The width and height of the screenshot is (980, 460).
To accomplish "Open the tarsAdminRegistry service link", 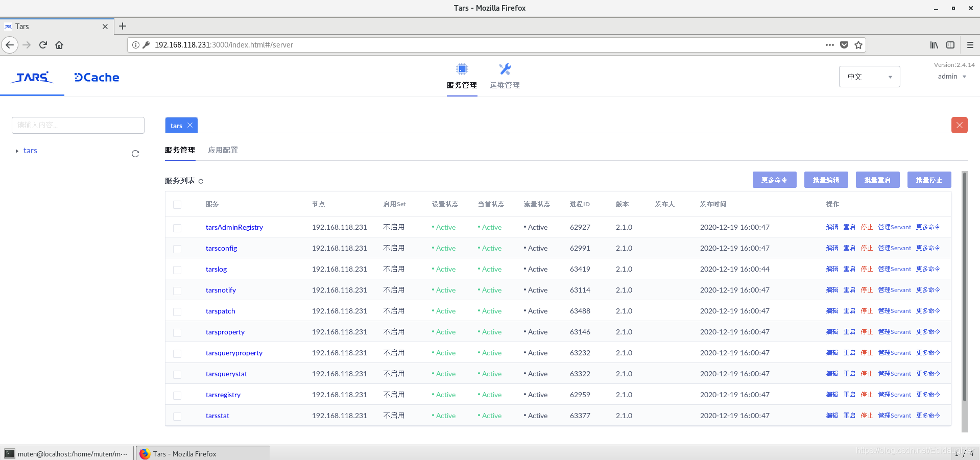I will (x=234, y=227).
